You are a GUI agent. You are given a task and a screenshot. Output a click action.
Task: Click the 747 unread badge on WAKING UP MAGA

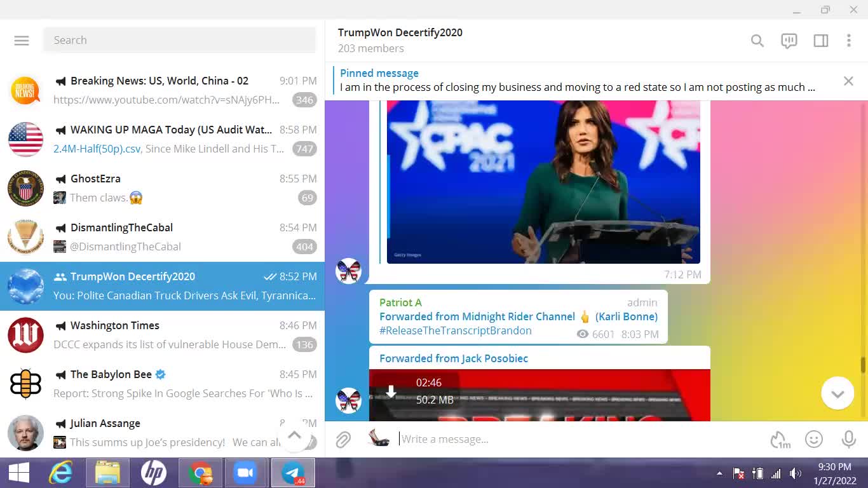coord(304,149)
